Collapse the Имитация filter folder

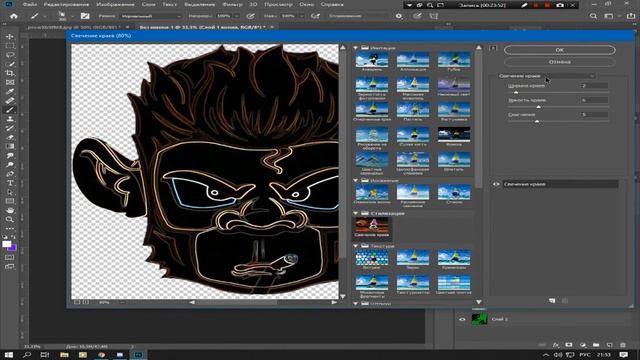point(356,48)
